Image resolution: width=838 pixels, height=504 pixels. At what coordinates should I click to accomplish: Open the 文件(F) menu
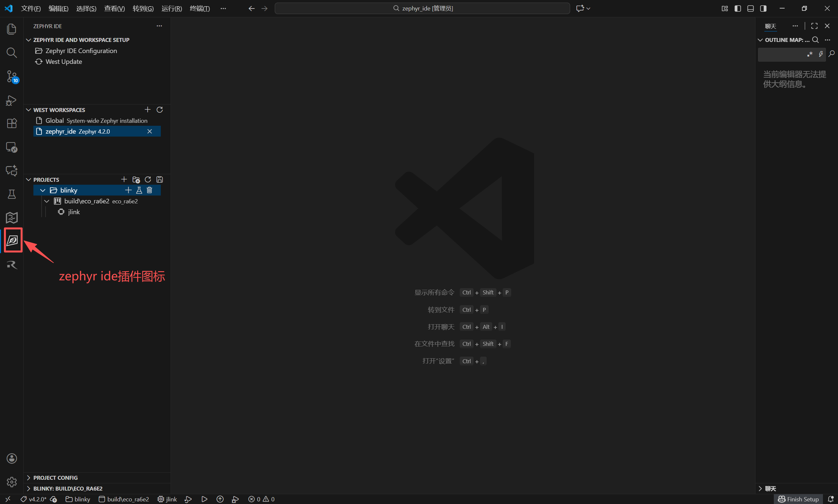[31, 9]
